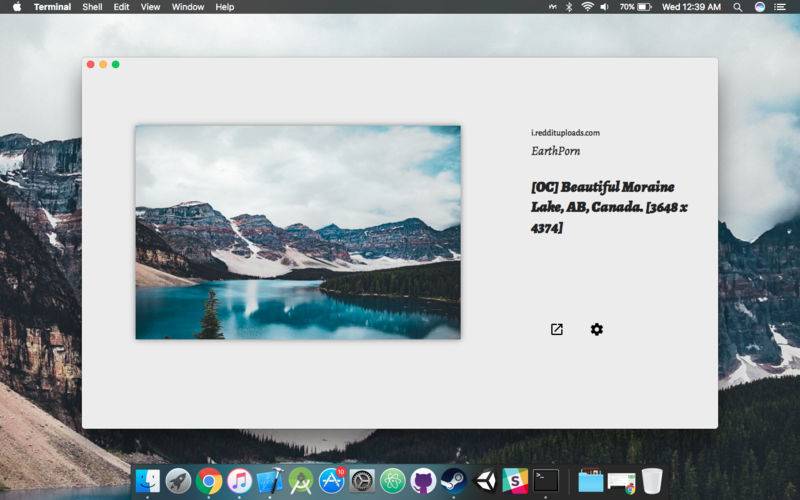Open the View menu in menu bar

[150, 7]
